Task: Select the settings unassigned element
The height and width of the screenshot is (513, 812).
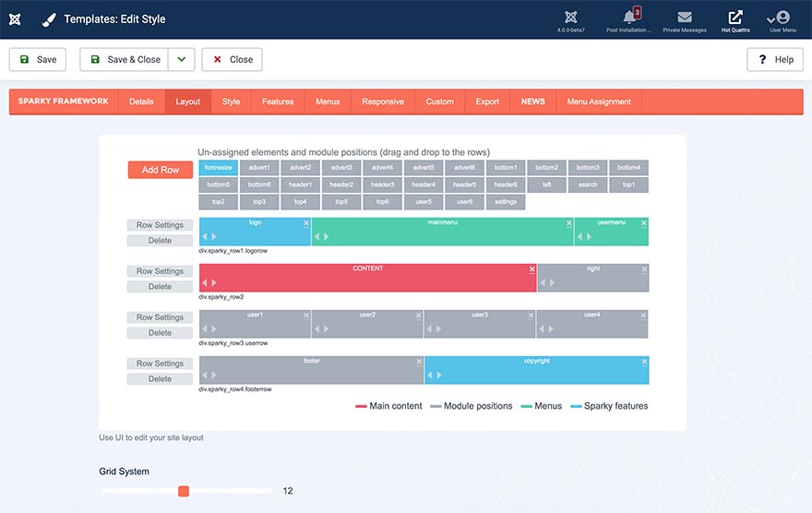Action: coord(506,202)
